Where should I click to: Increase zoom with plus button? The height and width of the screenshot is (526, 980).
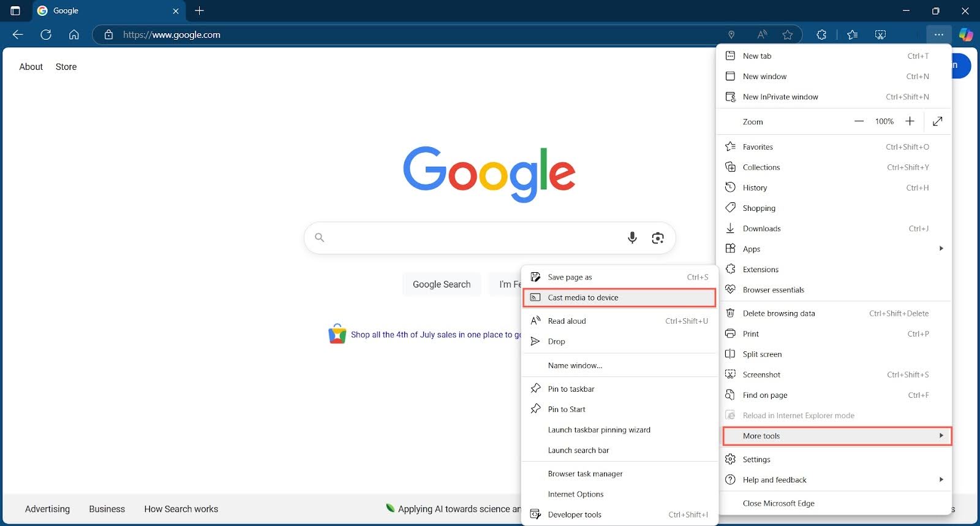point(910,121)
